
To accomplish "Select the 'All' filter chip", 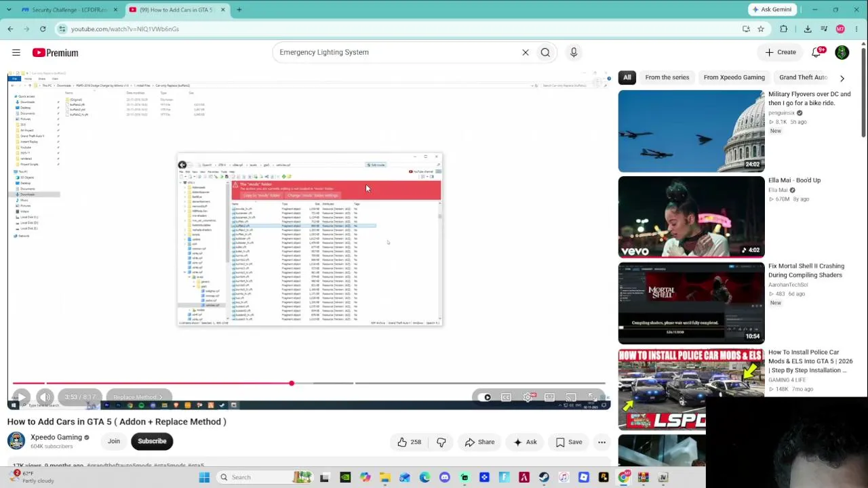I will [x=627, y=77].
